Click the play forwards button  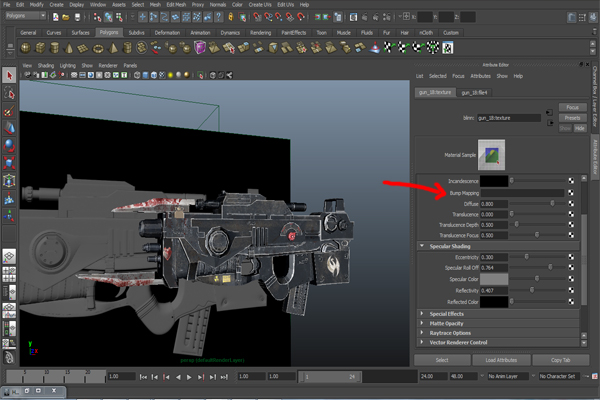click(x=189, y=377)
